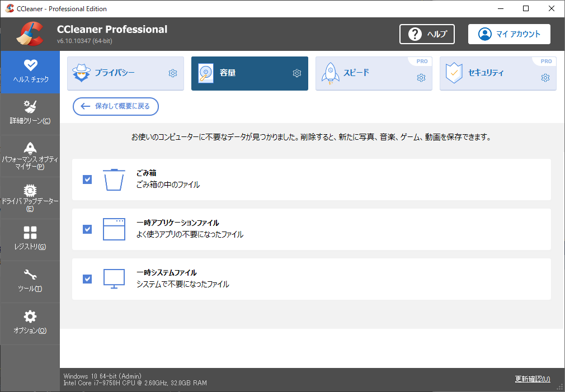Open ツール wrench icon

tap(30, 275)
